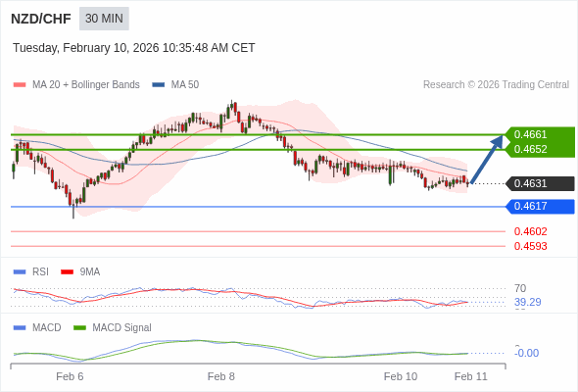This screenshot has width=578, height=392.
Task: Click the MACD Signal green legend swatch
Action: pos(79,328)
